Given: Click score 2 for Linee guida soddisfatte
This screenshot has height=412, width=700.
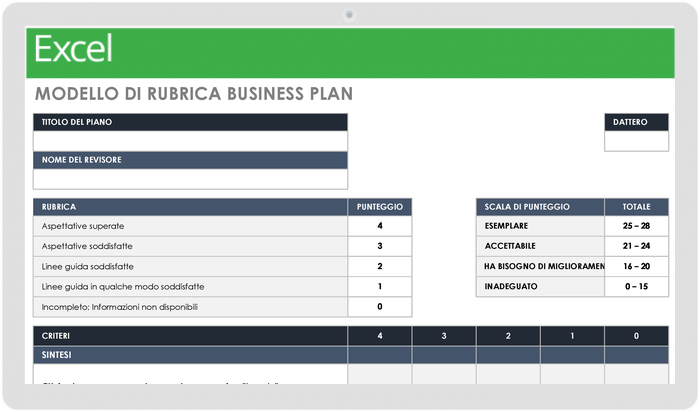Looking at the screenshot, I should [379, 266].
